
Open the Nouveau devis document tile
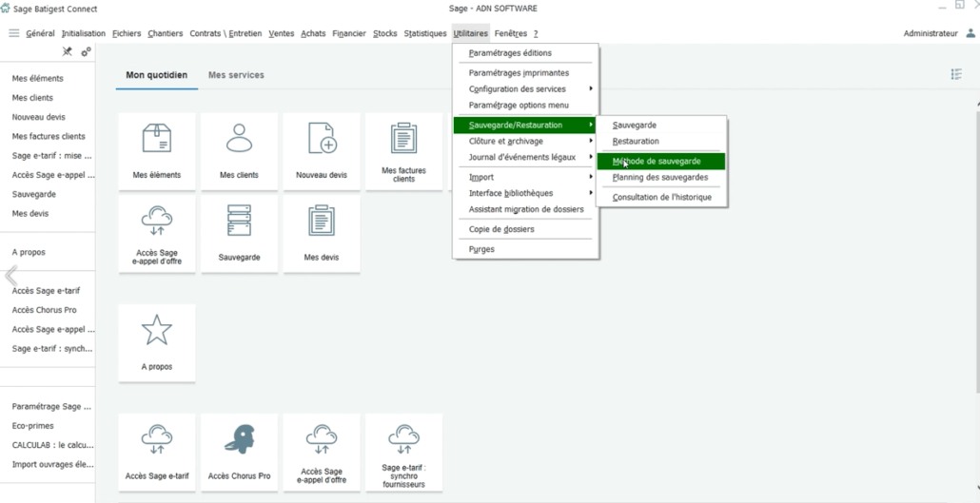[322, 151]
